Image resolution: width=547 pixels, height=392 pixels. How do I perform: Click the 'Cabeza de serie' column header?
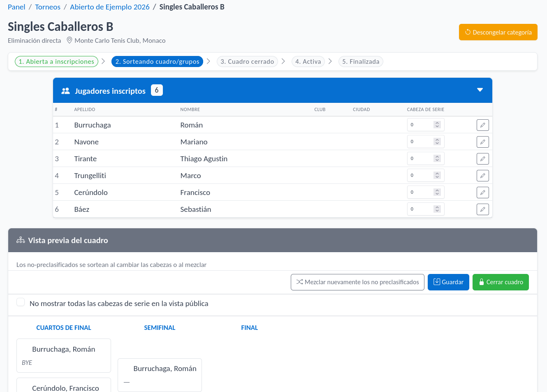click(x=426, y=109)
